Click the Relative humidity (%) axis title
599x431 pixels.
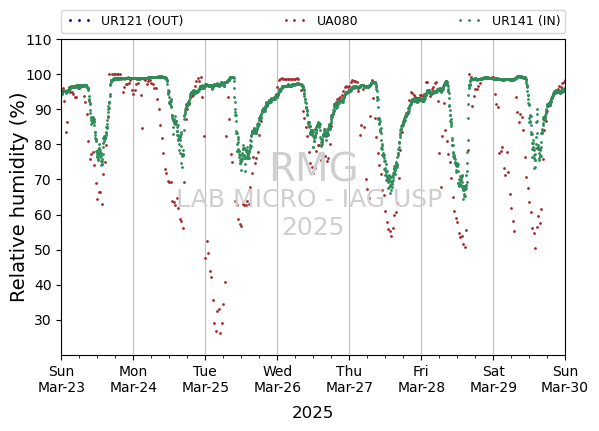click(x=17, y=198)
